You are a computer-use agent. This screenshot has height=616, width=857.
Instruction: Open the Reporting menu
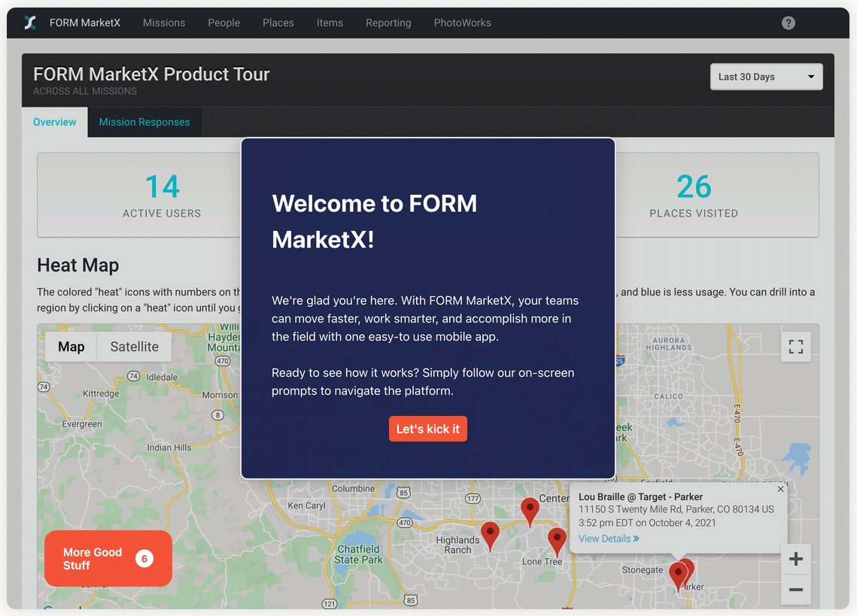[388, 23]
